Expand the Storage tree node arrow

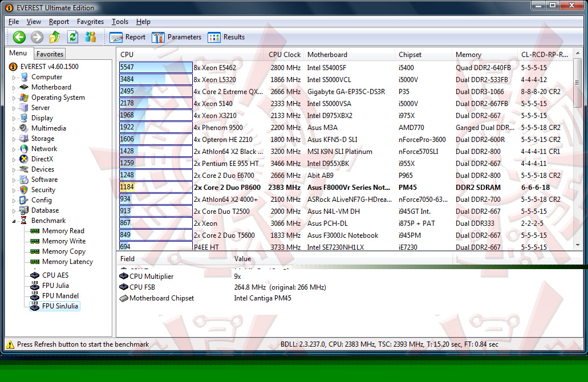click(x=14, y=139)
